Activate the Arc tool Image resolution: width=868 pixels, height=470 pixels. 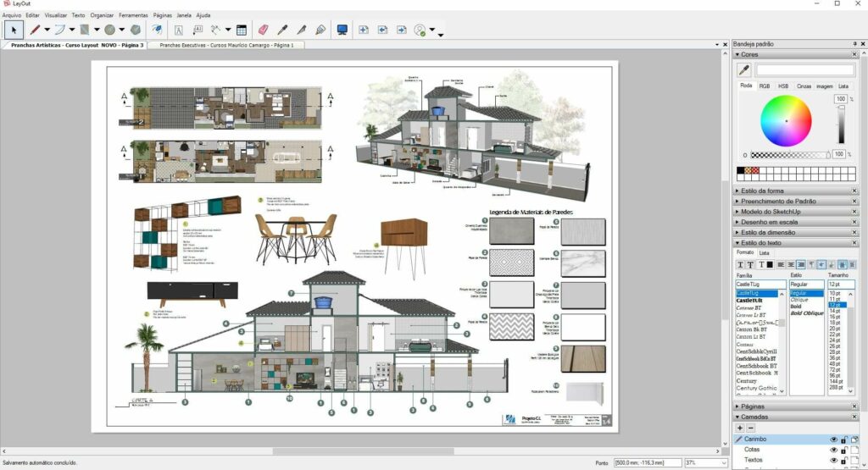(60, 30)
